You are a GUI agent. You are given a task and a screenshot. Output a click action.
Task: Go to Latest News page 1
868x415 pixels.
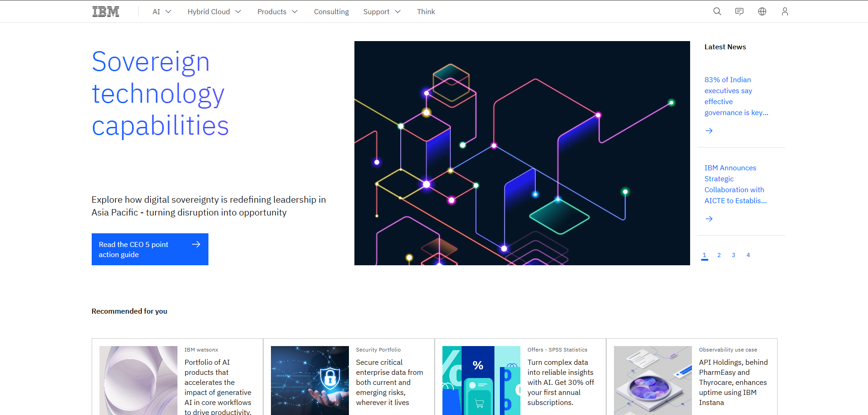point(704,255)
